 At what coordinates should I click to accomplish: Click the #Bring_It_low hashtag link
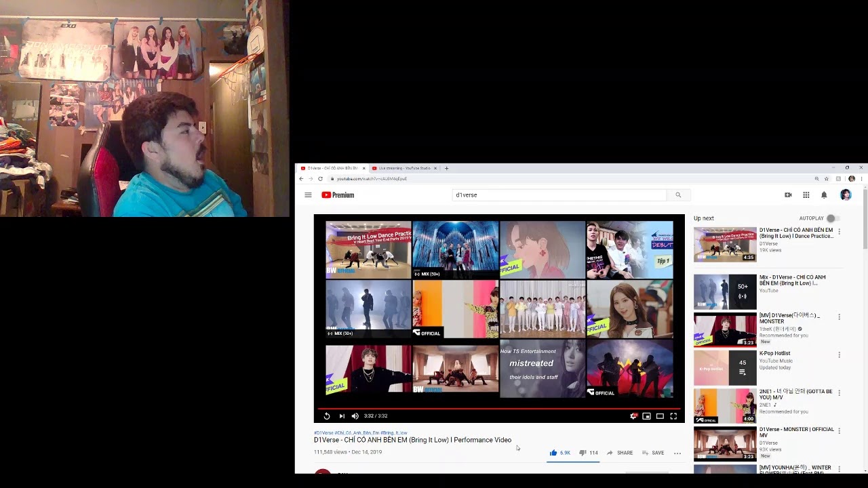tap(394, 432)
